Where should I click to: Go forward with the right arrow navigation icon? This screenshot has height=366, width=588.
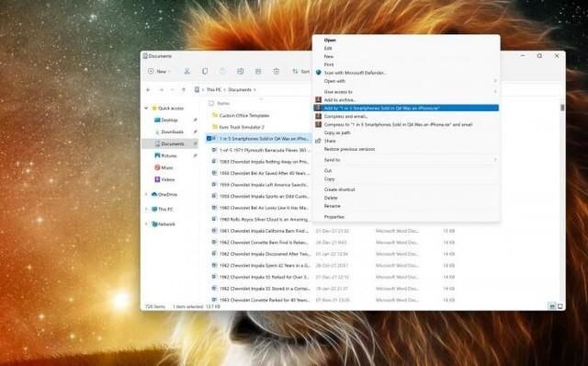pos(162,90)
